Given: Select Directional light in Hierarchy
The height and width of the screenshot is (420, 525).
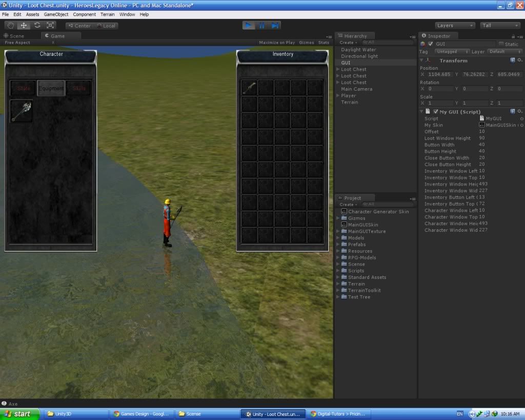Looking at the screenshot, I should 359,56.
